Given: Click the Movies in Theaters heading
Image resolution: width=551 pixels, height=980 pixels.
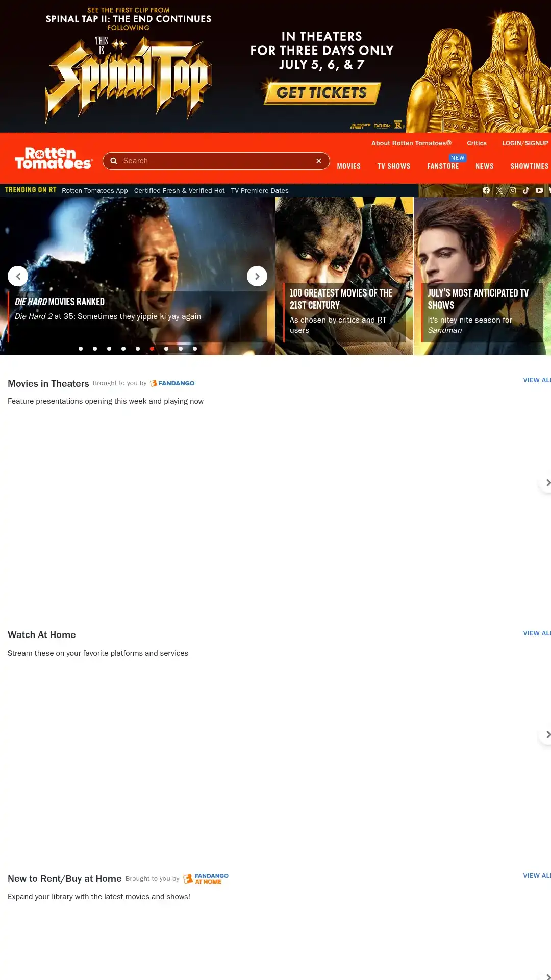Looking at the screenshot, I should tap(48, 384).
